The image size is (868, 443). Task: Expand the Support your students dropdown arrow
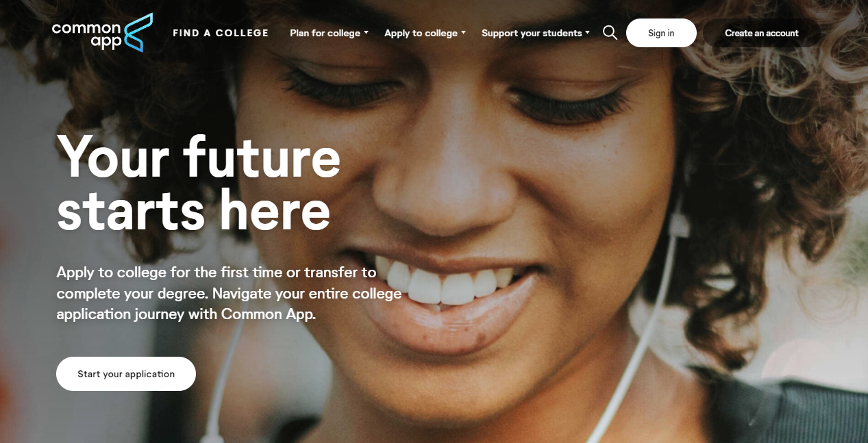pos(587,32)
